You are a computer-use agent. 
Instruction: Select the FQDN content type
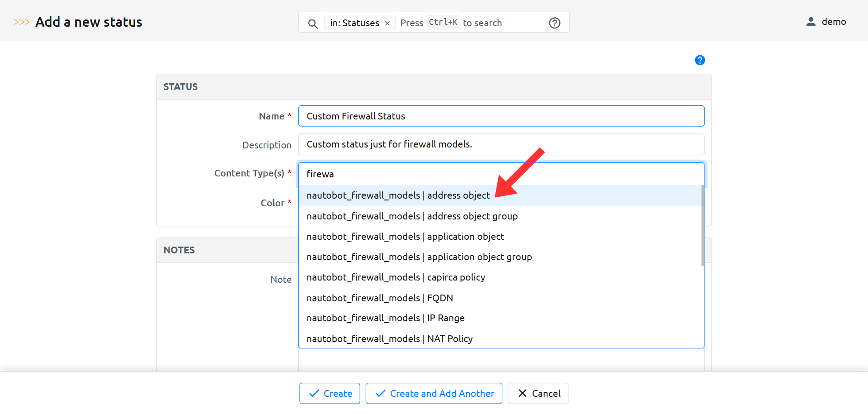(x=380, y=298)
